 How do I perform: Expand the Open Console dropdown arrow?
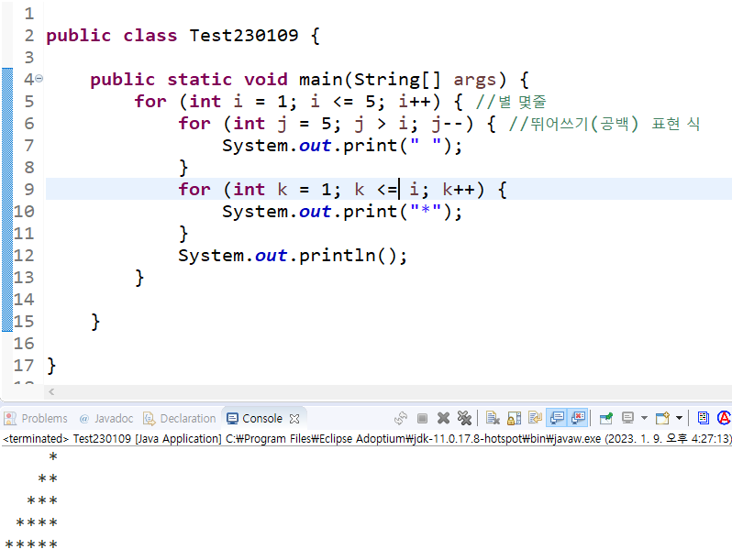coord(679,418)
